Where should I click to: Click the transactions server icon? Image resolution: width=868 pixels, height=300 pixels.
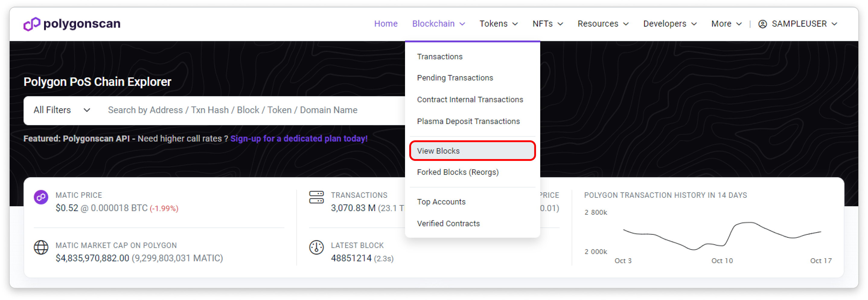tap(316, 197)
